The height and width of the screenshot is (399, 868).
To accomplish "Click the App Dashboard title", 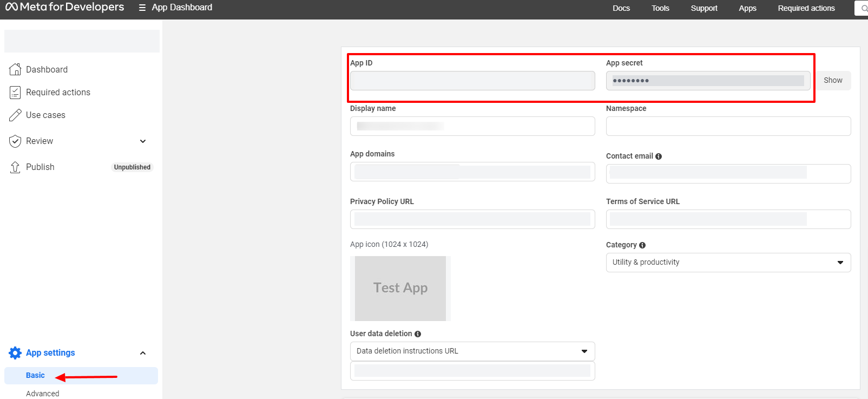I will point(182,8).
